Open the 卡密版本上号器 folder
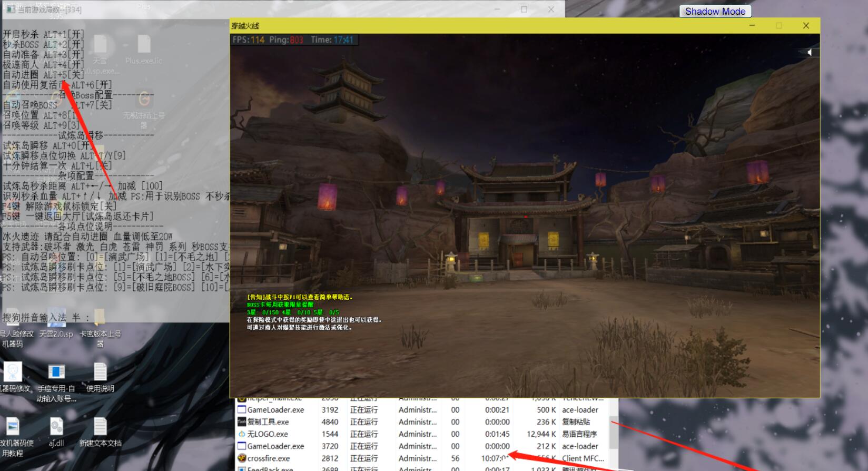 pos(100,318)
